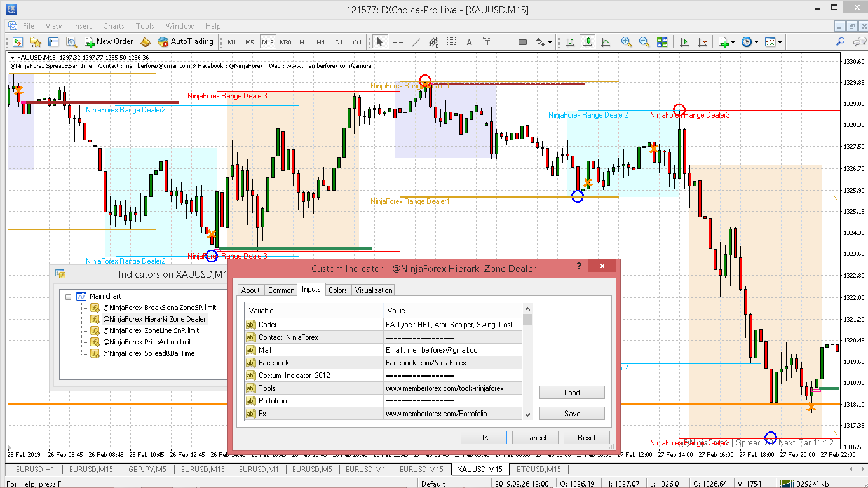Open the Insert menu
Image resolution: width=868 pixels, height=488 pixels.
pyautogui.click(x=82, y=26)
